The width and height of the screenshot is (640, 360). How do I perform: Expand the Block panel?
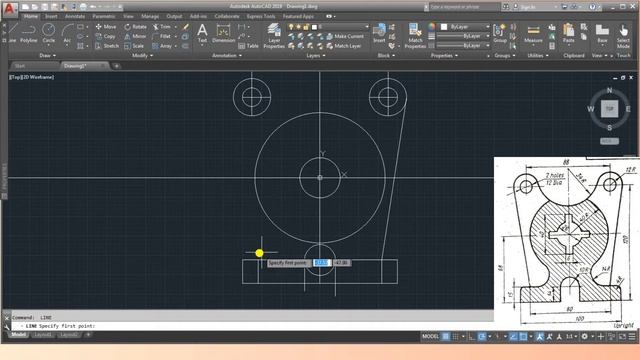coord(386,56)
